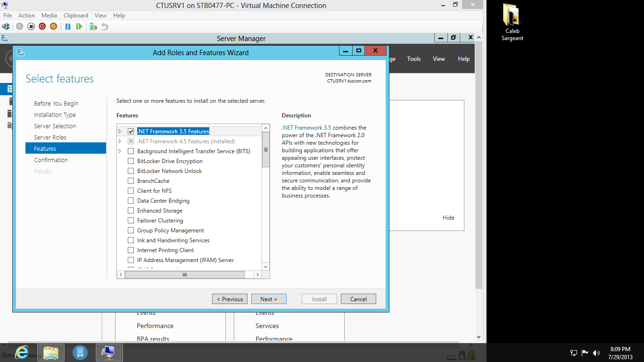
Task: Enable BitLocker Drive Encryption feature
Action: (x=131, y=161)
